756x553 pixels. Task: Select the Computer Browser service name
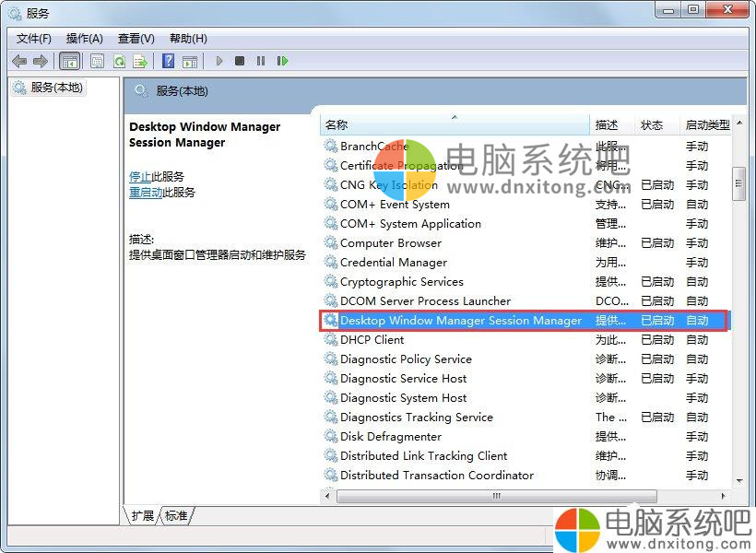pyautogui.click(x=391, y=242)
